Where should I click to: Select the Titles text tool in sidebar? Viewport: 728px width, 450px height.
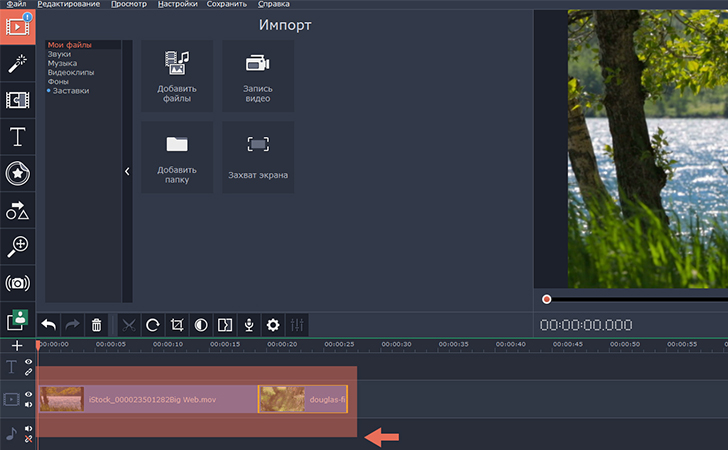17,137
